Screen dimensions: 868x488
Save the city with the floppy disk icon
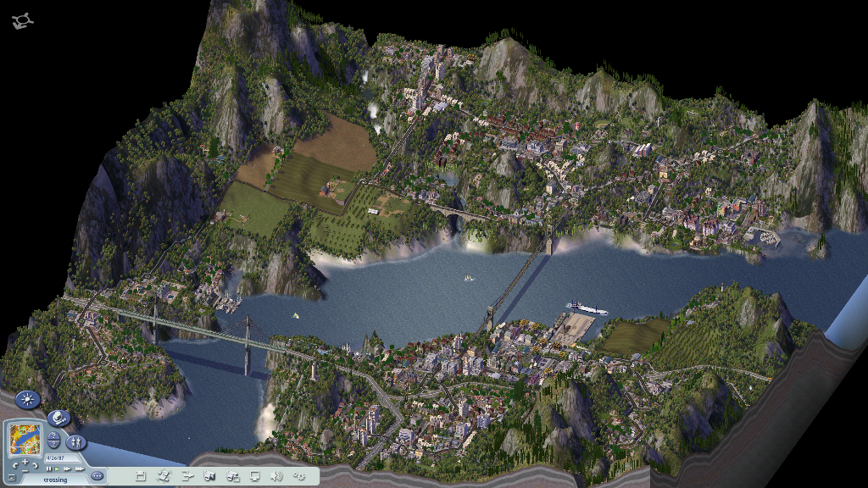pyautogui.click(x=141, y=476)
